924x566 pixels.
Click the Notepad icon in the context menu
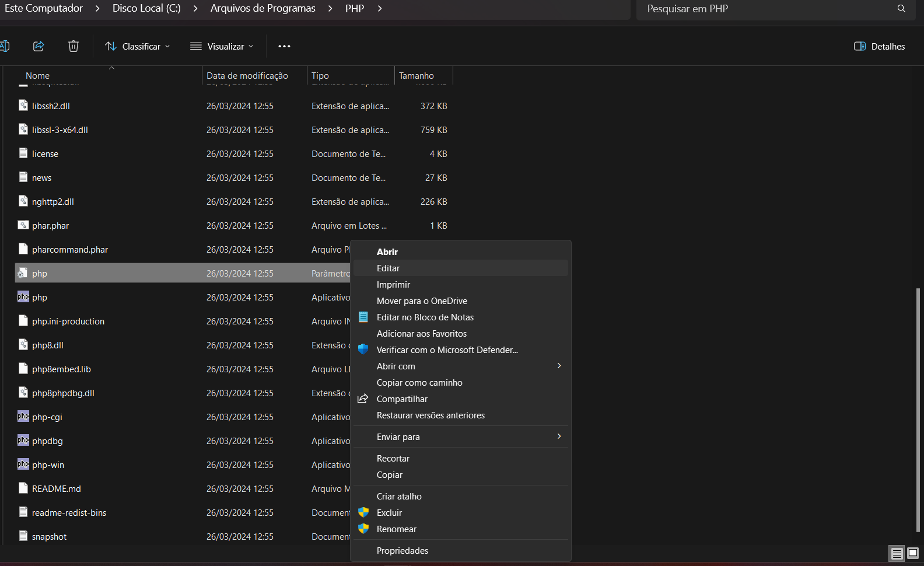[363, 317]
